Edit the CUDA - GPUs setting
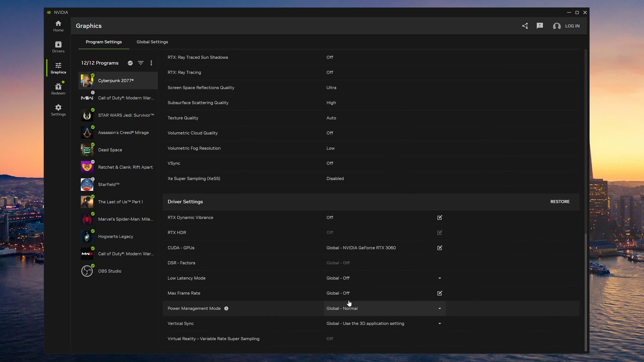The height and width of the screenshot is (362, 644). [439, 248]
